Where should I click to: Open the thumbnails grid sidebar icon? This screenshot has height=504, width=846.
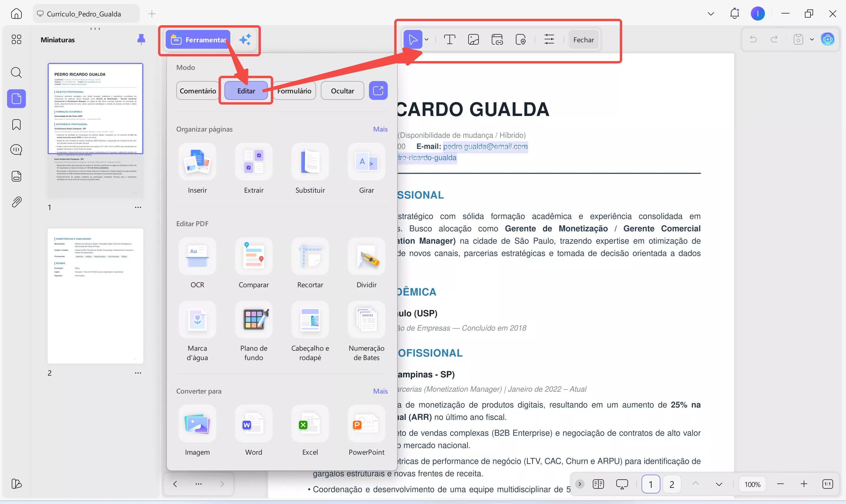[16, 39]
